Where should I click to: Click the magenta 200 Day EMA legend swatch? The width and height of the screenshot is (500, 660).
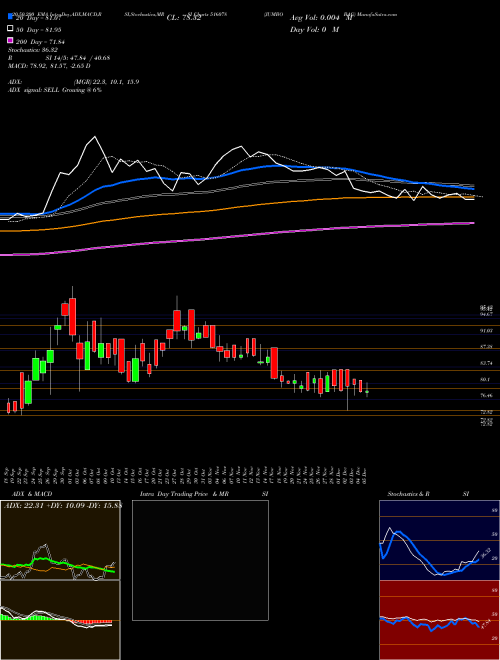click(10, 40)
